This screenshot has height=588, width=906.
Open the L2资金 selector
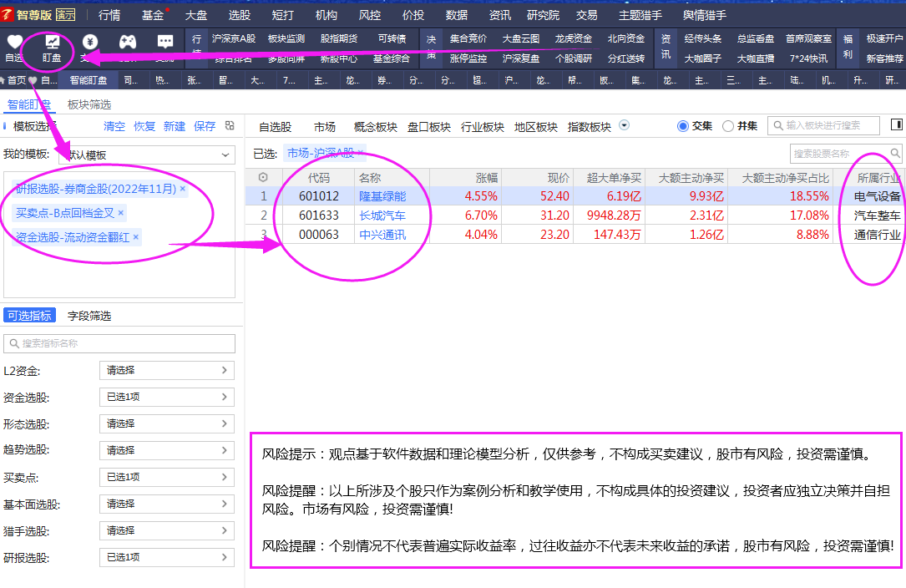(x=167, y=370)
